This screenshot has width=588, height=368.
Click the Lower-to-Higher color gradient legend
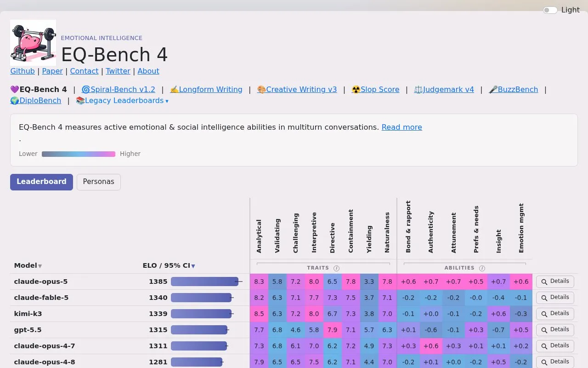79,154
